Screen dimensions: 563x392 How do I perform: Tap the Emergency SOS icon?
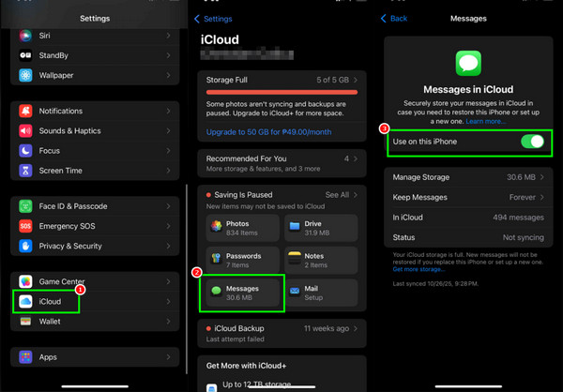coord(25,226)
